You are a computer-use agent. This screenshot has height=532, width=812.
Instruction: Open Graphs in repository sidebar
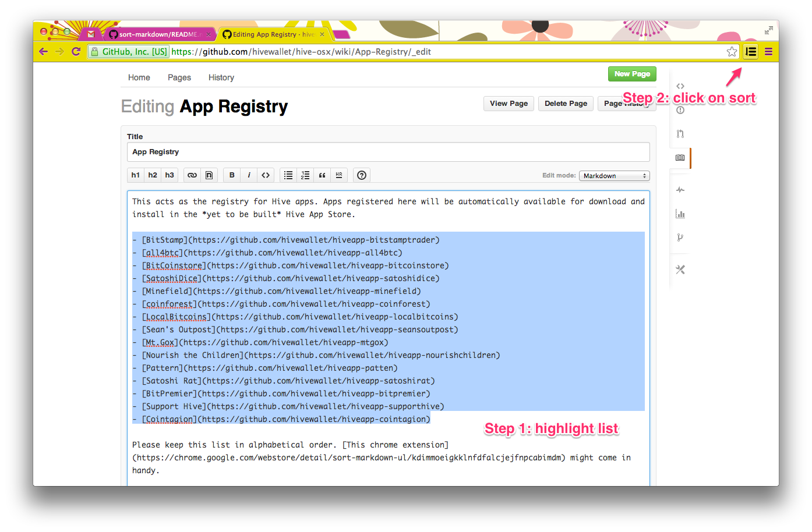coord(680,214)
